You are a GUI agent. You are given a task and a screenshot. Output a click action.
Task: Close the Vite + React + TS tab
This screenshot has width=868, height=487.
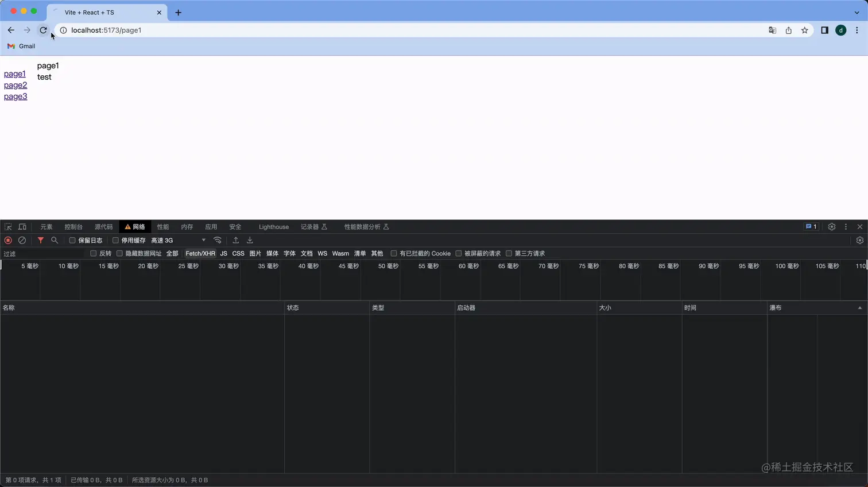pos(159,13)
